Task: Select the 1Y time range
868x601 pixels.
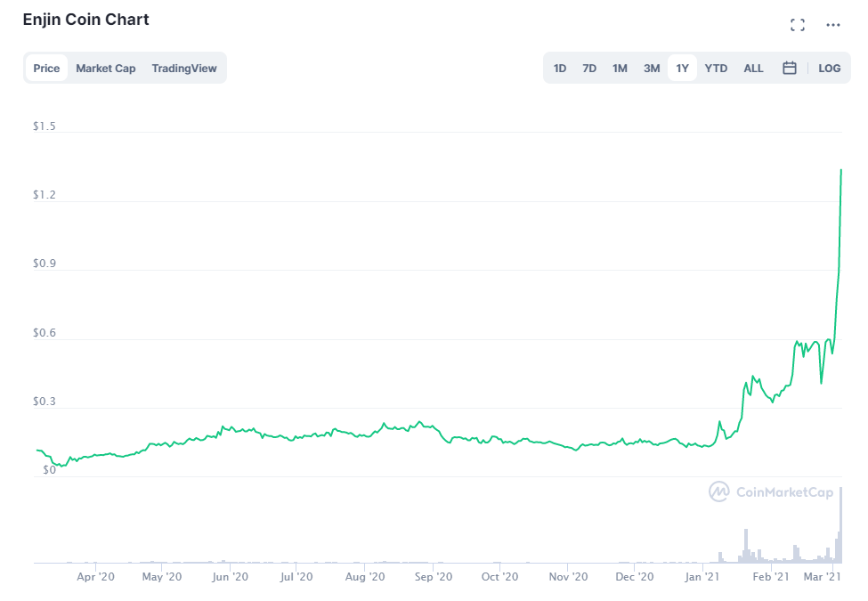Action: click(682, 68)
